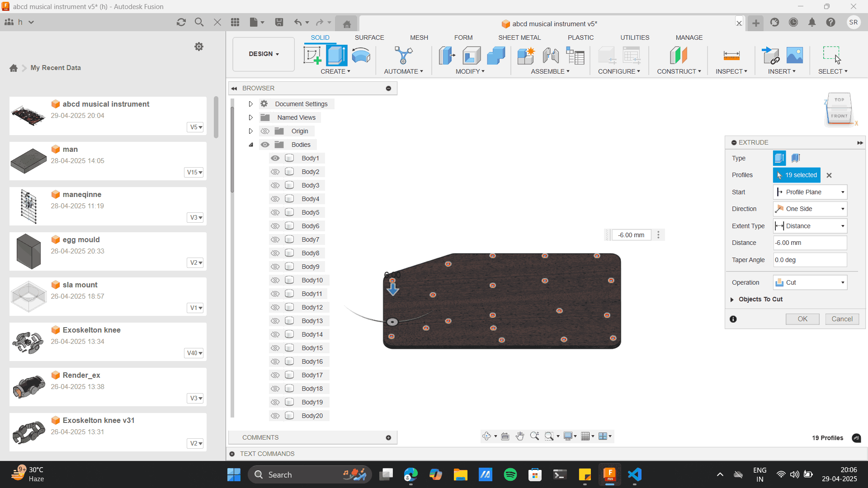Hide Body1 using its eye icon
The image size is (868, 488).
[275, 158]
